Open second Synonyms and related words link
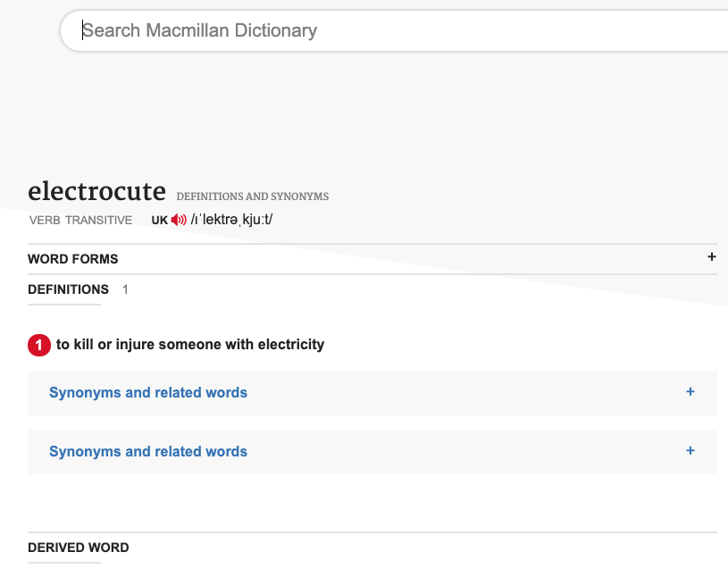 [148, 452]
